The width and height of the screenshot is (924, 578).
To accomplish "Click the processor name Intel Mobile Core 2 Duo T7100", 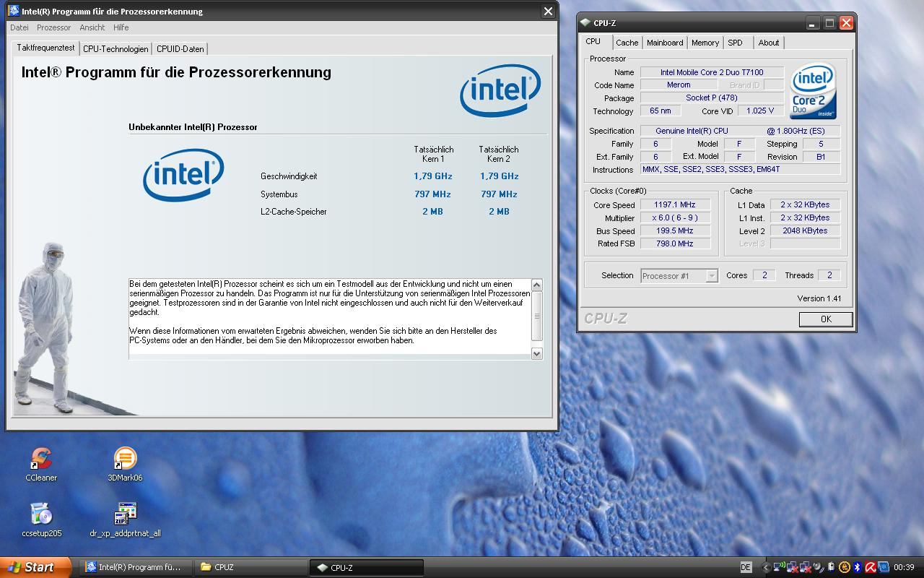I will click(x=712, y=72).
